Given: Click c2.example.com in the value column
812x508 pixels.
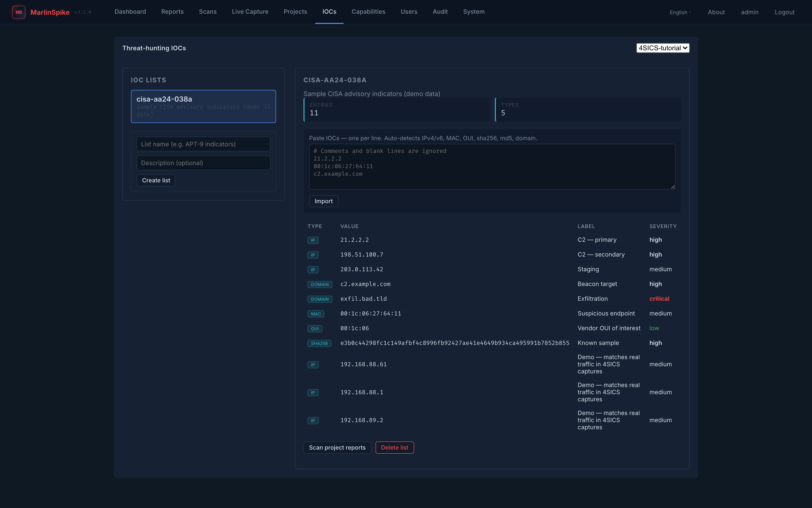Looking at the screenshot, I should pos(365,284).
